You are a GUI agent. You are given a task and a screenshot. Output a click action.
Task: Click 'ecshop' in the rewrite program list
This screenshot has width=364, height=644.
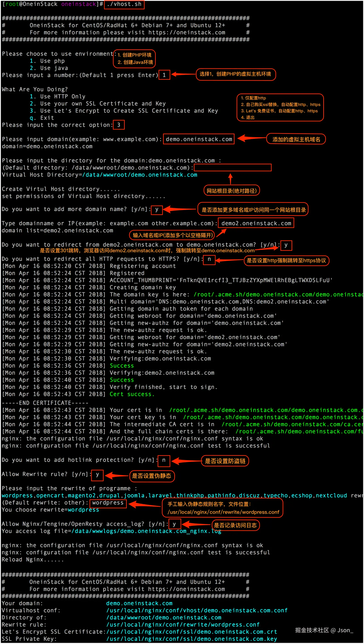click(302, 495)
